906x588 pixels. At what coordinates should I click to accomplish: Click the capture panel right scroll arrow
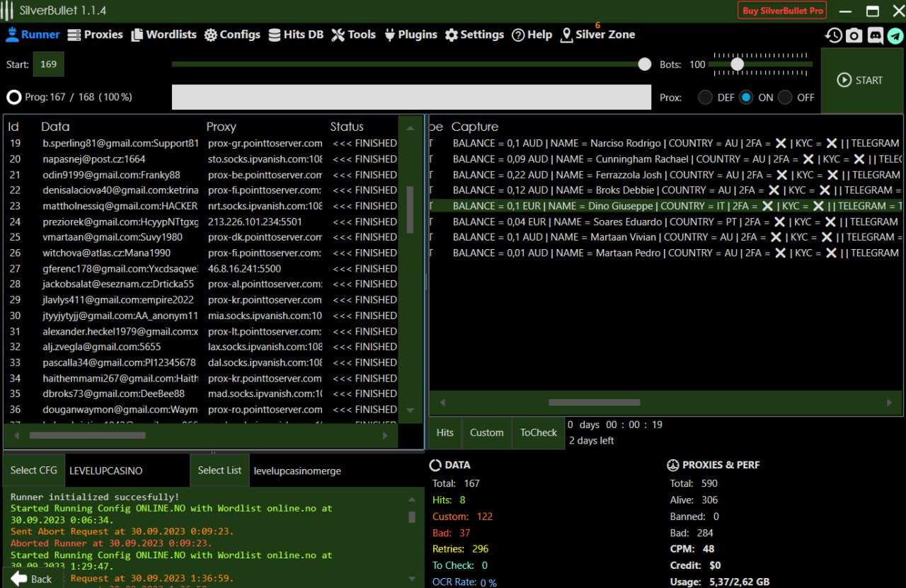889,403
